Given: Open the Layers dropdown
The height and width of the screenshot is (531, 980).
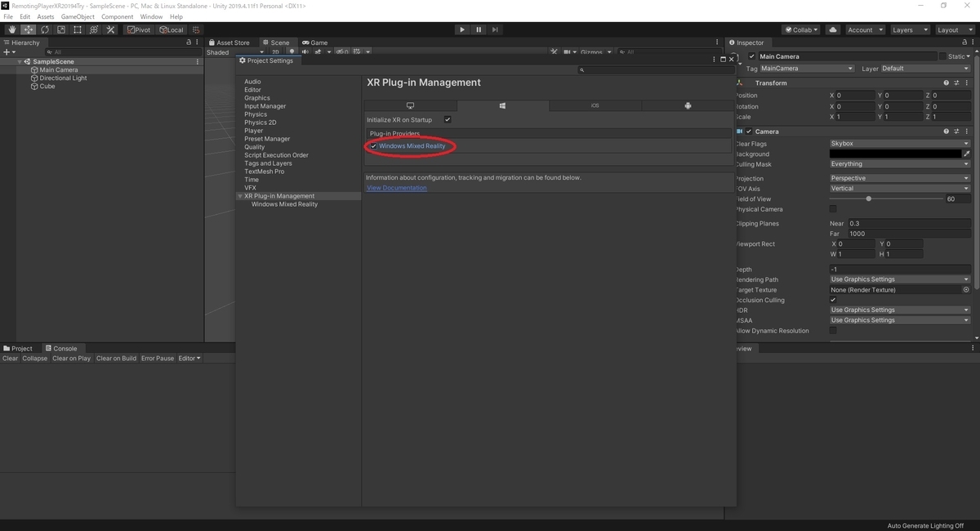Looking at the screenshot, I should (x=909, y=29).
